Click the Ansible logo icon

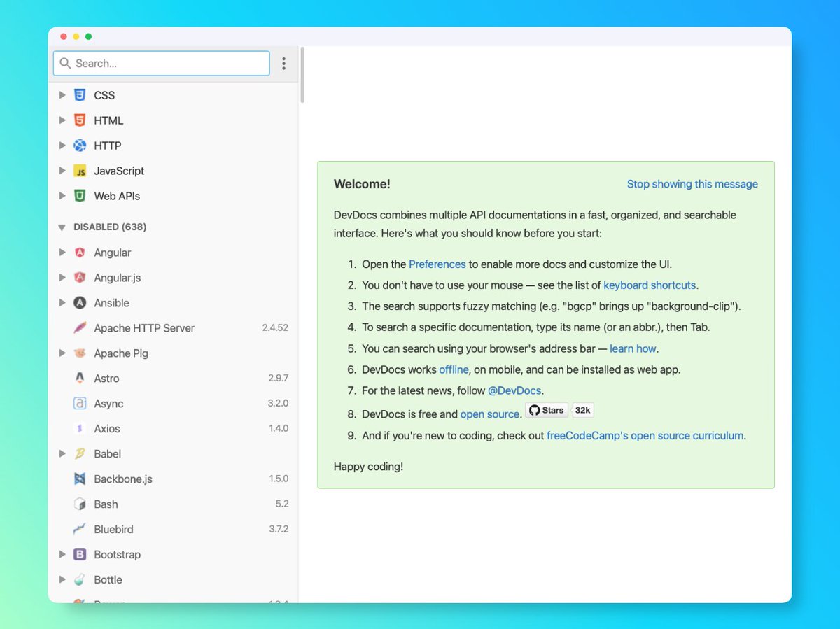80,303
